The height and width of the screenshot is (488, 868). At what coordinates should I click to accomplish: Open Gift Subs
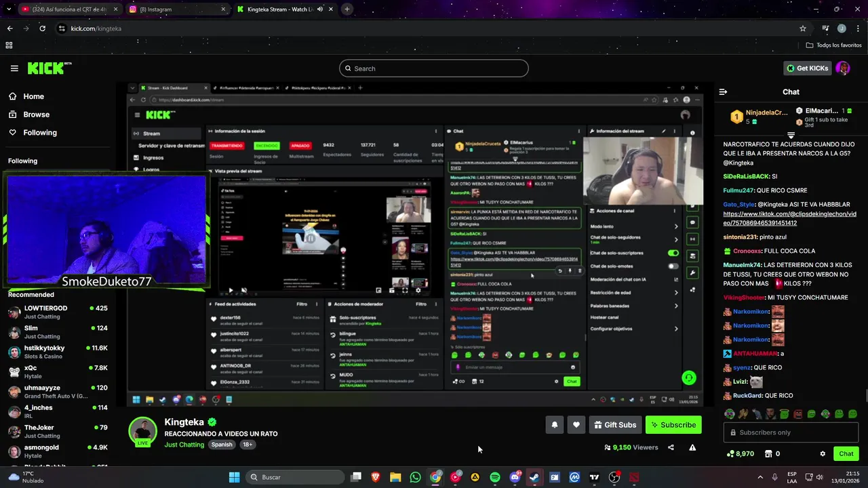point(615,425)
